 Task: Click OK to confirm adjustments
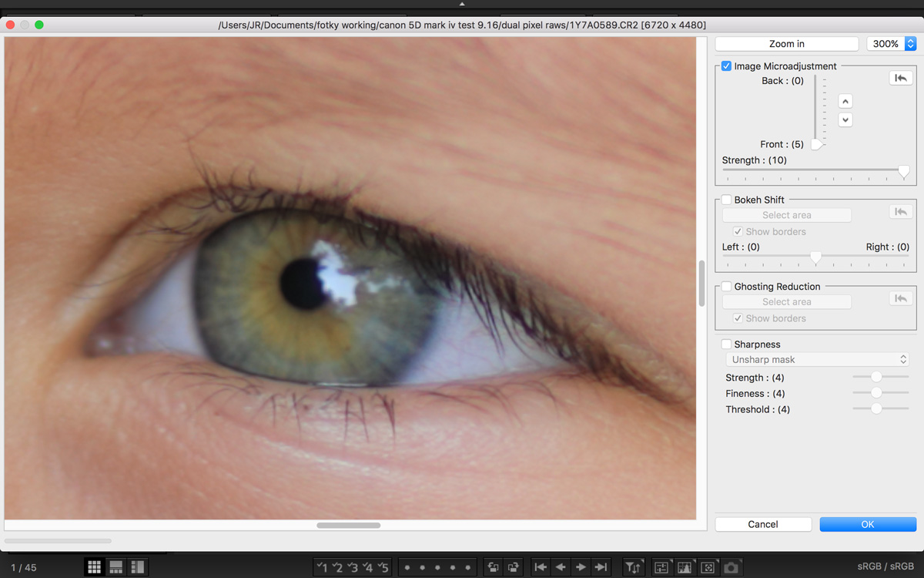click(868, 524)
